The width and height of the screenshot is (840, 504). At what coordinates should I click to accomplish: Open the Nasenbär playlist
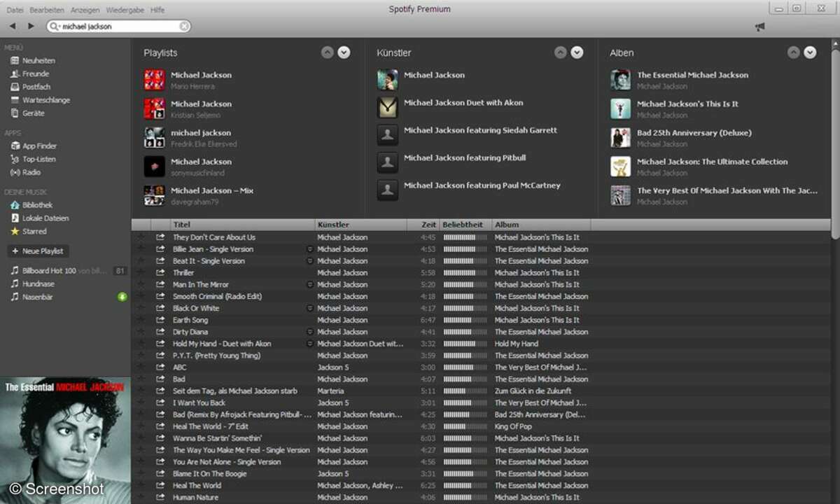tap(37, 297)
